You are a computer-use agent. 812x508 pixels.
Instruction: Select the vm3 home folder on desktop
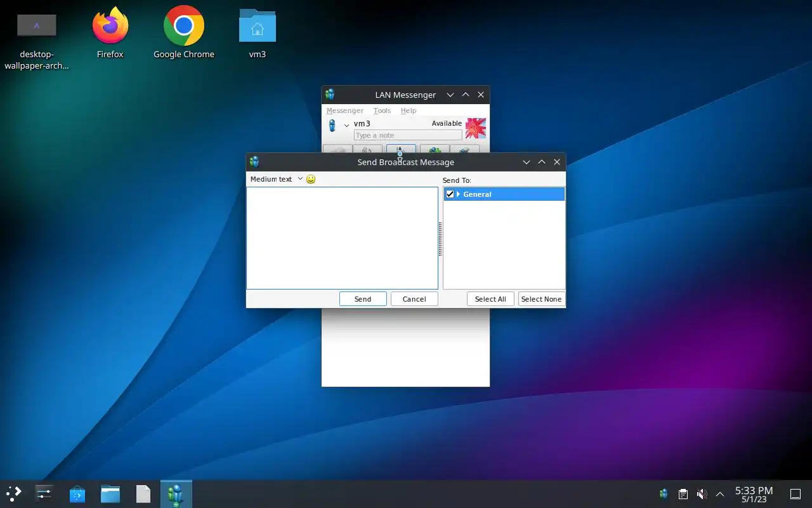click(257, 33)
